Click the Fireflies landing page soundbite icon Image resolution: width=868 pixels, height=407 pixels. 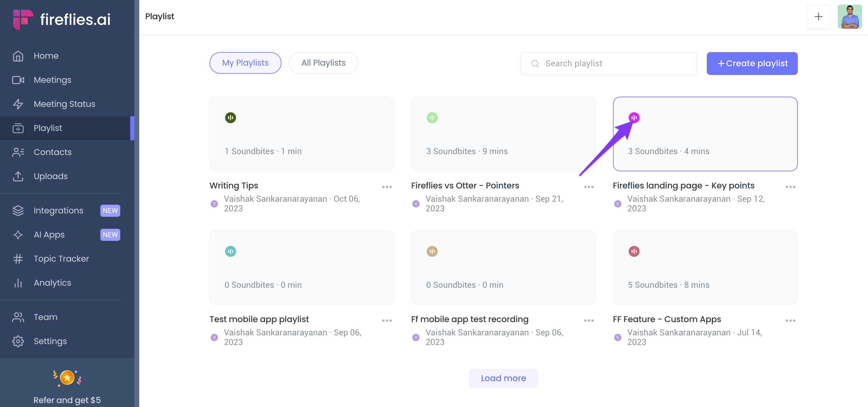[x=634, y=117]
